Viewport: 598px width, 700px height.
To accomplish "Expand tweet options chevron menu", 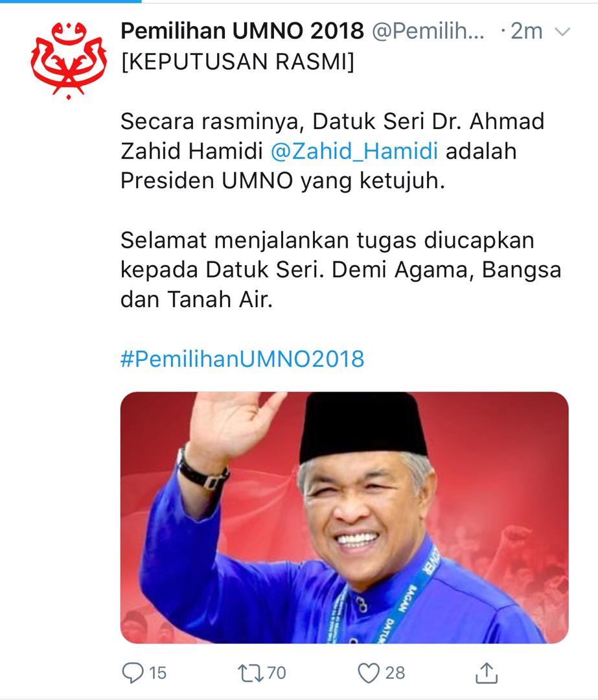I will coord(562,32).
